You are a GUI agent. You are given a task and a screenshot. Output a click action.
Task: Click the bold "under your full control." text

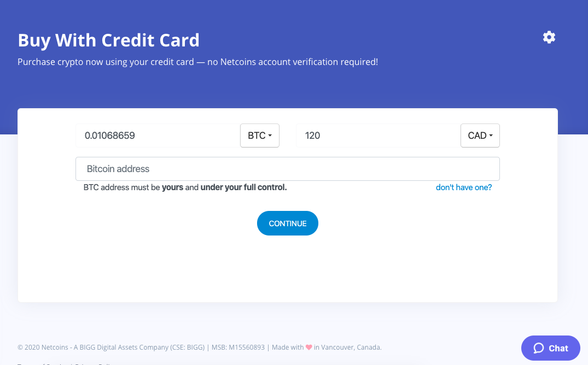pyautogui.click(x=243, y=187)
